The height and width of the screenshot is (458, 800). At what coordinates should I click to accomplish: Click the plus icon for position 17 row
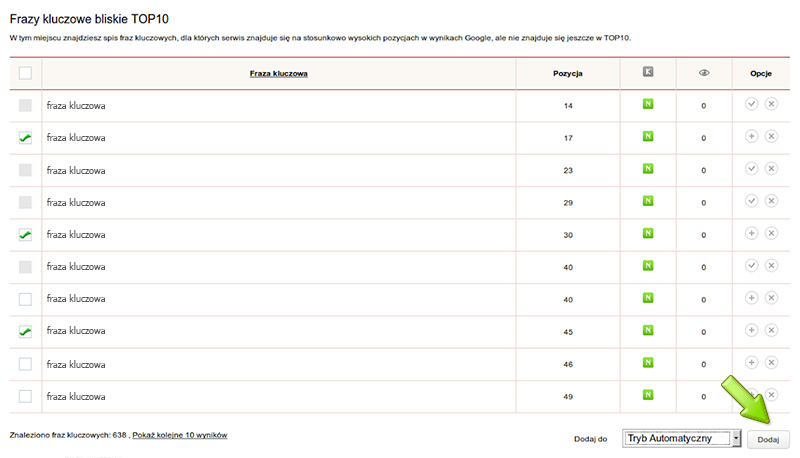click(x=752, y=137)
